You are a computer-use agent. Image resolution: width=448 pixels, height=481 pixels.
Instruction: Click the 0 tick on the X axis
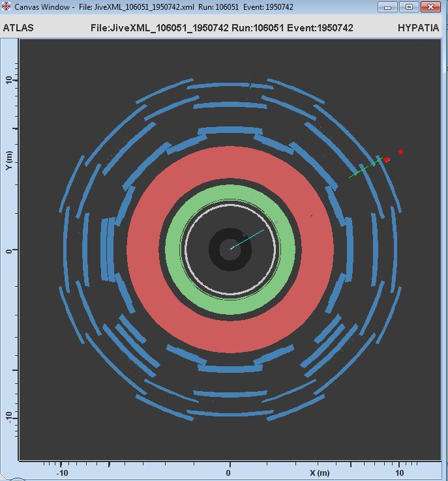click(x=229, y=472)
